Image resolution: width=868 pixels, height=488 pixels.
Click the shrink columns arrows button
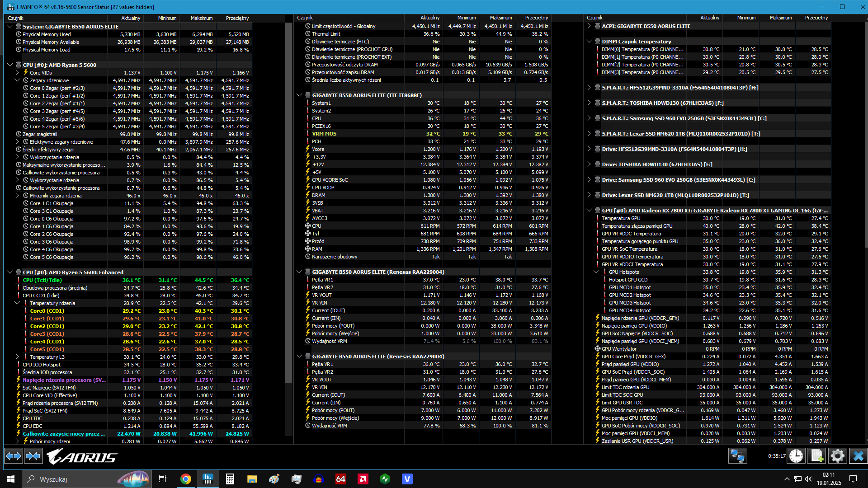(33, 456)
